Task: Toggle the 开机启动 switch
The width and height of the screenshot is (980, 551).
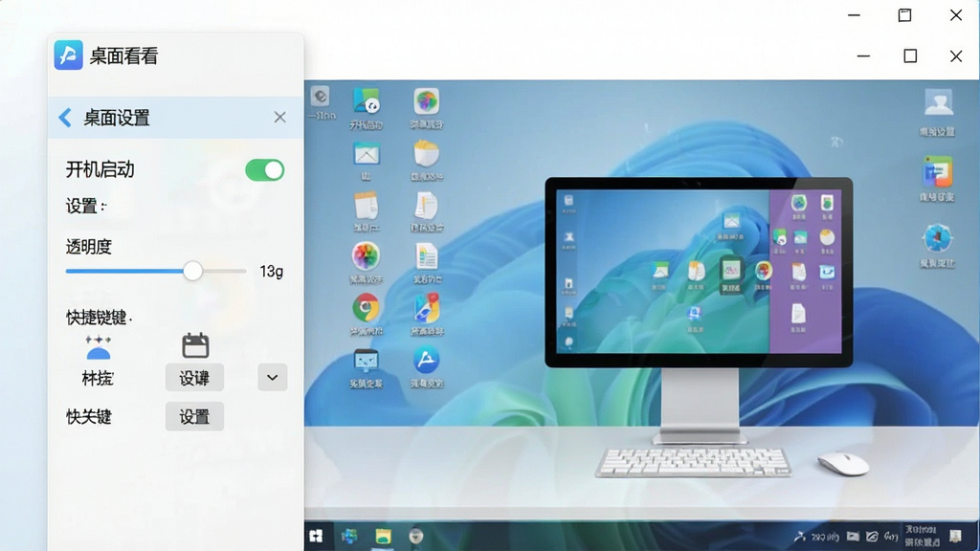Action: [264, 170]
